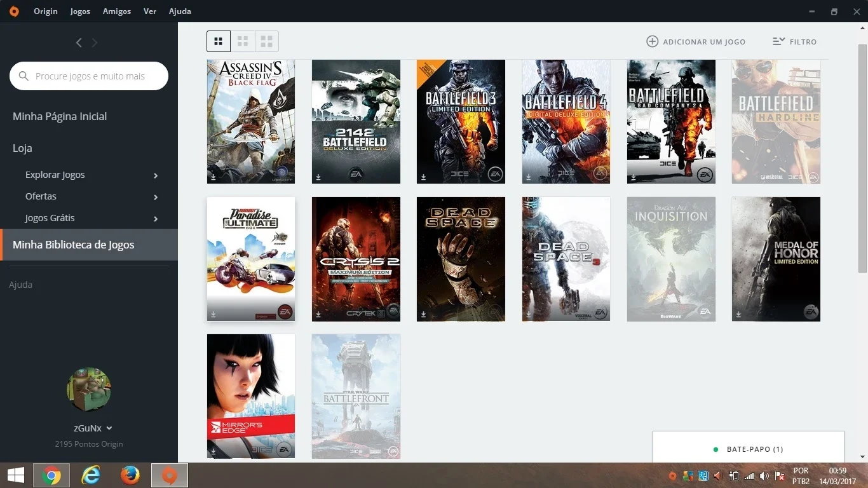Open the Jogos menu
868x488 pixels.
[x=80, y=11]
